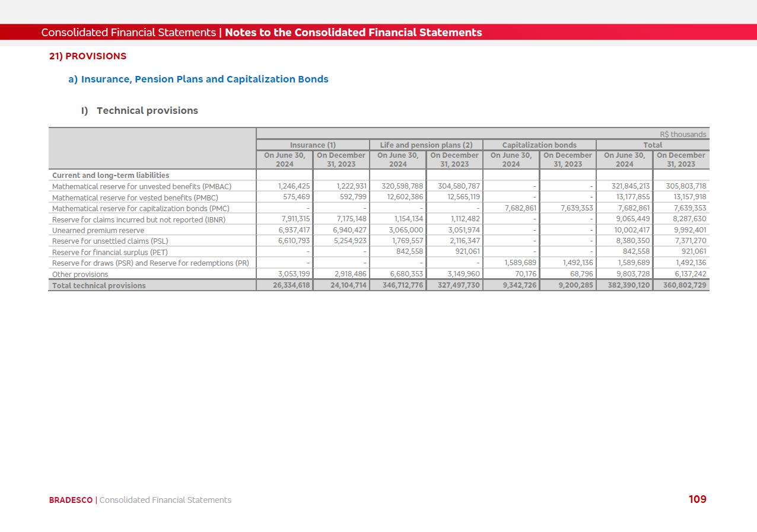The image size is (757, 532).
Task: Select the "Total technical provisions" row label
Action: tap(99, 285)
